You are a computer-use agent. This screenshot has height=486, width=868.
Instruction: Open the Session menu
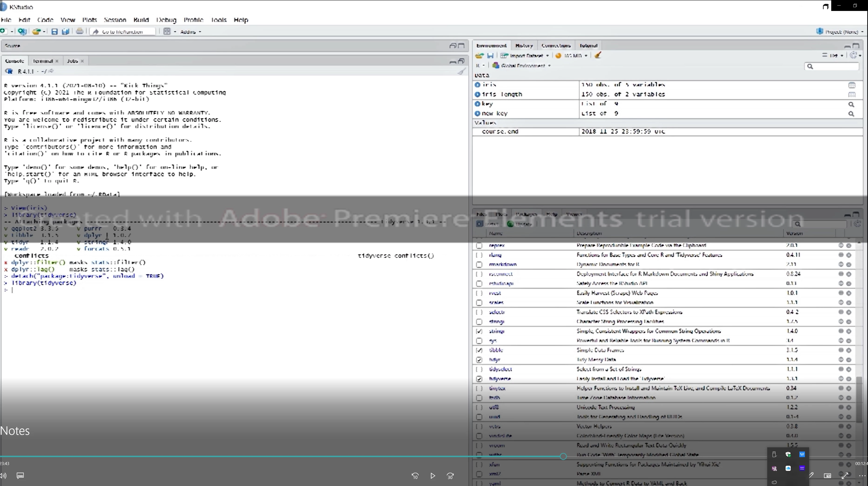(x=115, y=20)
